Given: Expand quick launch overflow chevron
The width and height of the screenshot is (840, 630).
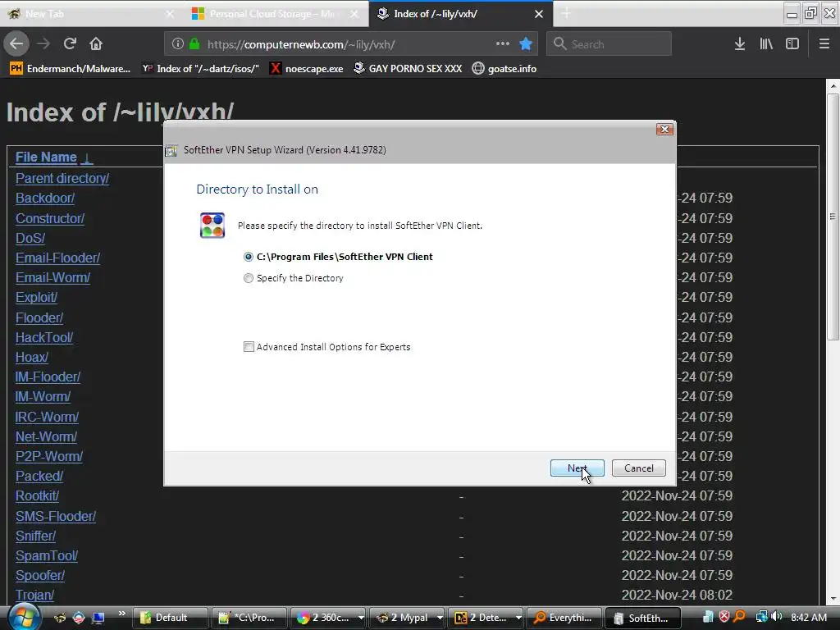Looking at the screenshot, I should click(x=121, y=614).
